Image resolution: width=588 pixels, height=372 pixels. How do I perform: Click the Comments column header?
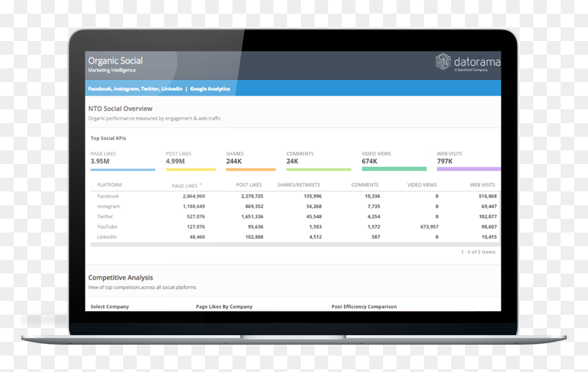click(364, 185)
